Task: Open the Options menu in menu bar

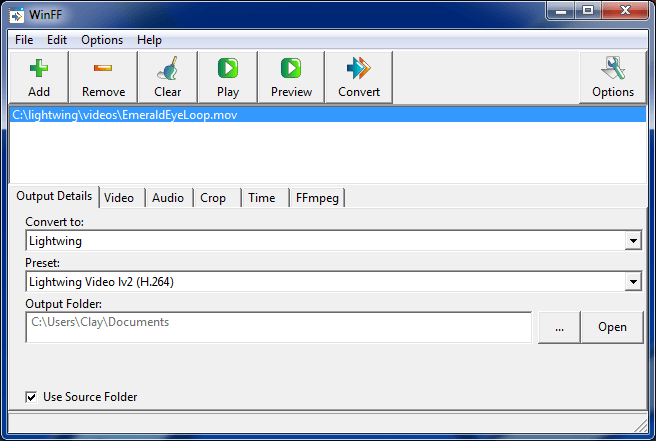Action: [102, 40]
